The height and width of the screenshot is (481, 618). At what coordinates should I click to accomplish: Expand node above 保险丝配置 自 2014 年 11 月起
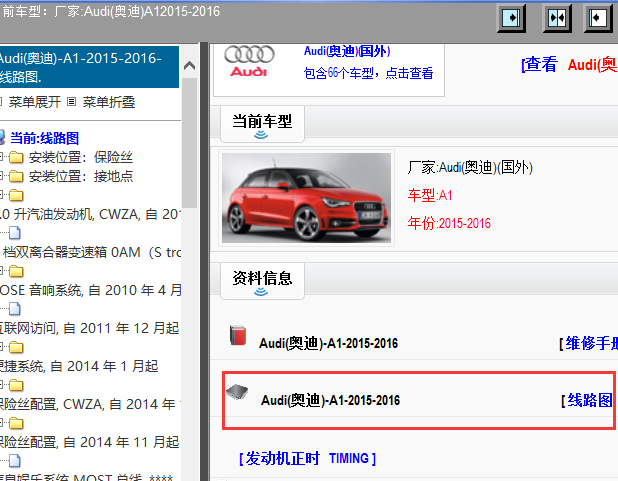(x=2, y=423)
